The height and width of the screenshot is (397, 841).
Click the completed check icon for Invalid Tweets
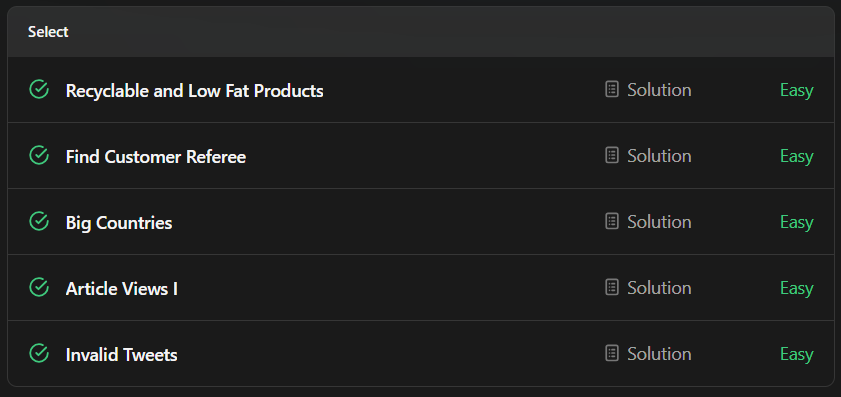(x=39, y=354)
